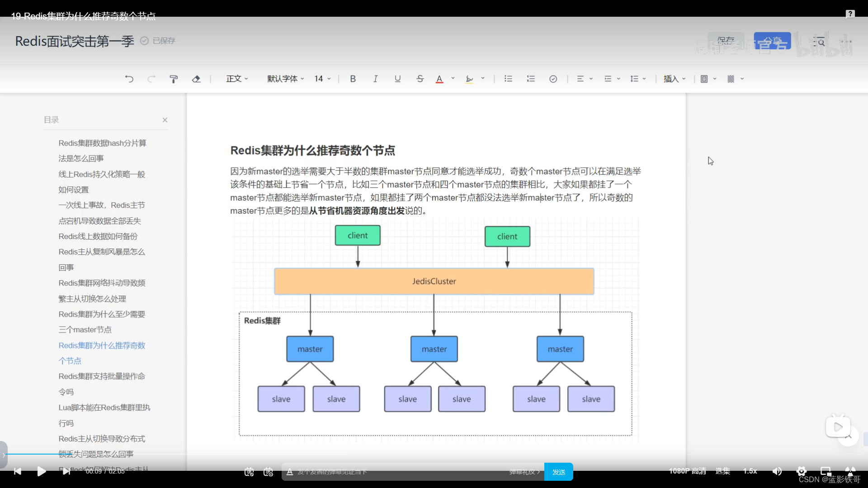The image size is (868, 488).
Task: Change the 1080P 高清 video quality
Action: (688, 471)
